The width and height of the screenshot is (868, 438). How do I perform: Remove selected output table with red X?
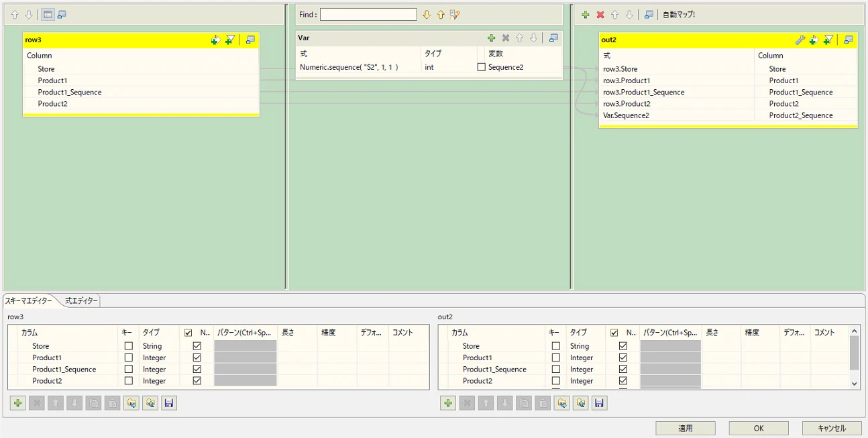point(600,14)
